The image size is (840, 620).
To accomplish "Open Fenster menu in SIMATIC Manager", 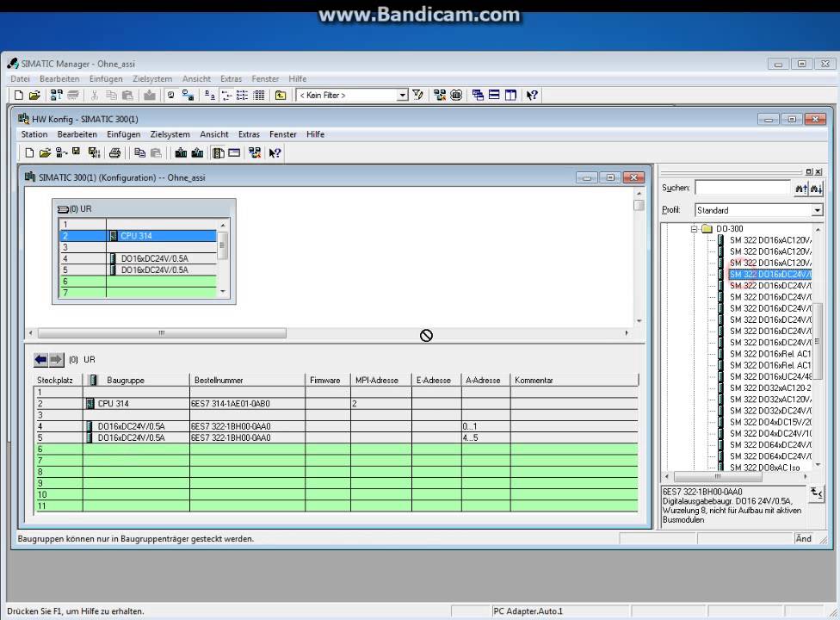I will 265,78.
